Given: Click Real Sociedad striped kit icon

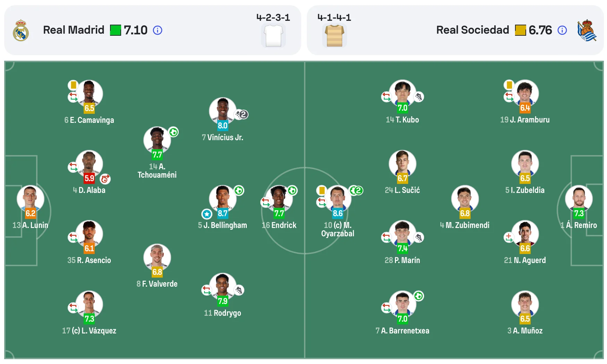Looking at the screenshot, I should click(x=334, y=35).
